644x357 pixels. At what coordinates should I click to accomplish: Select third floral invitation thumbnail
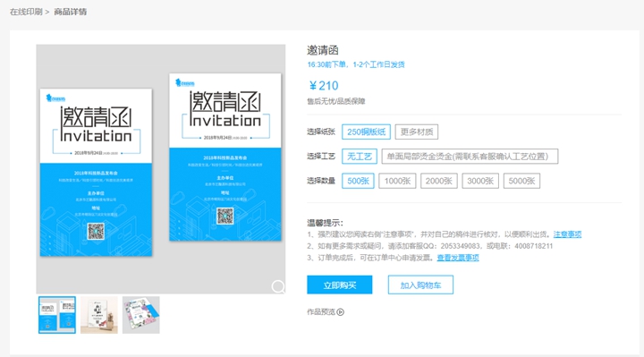tap(141, 315)
